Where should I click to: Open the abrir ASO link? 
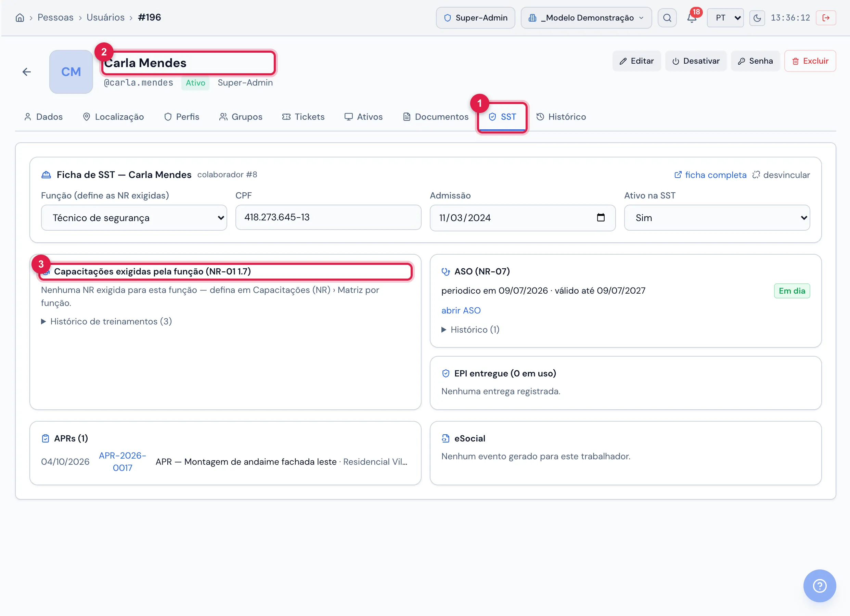point(461,310)
